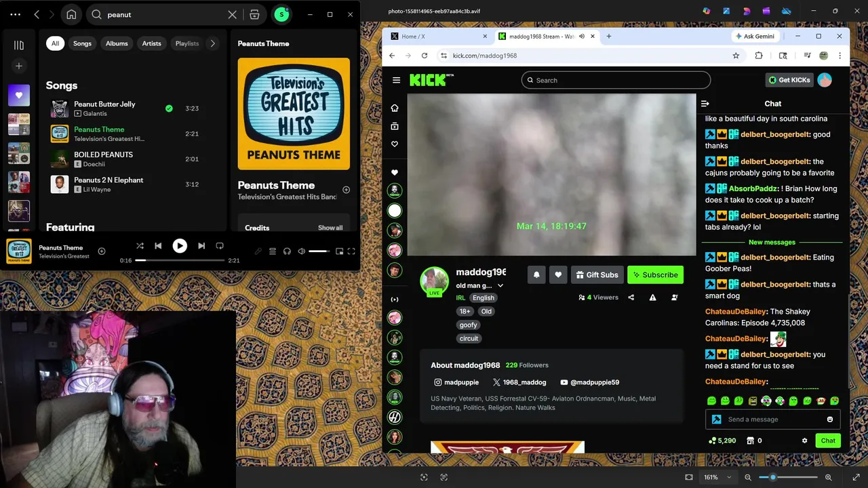This screenshot has height=488, width=868.
Task: Toggle saved checkmark on Peanut Butter Jelly
Action: 169,108
